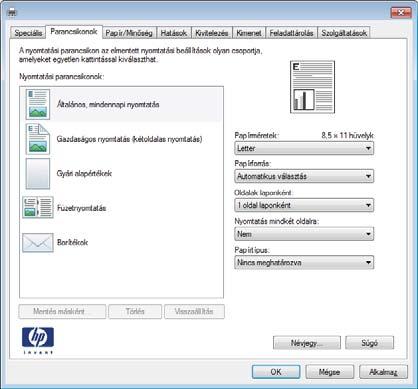The width and height of the screenshot is (418, 389).
Task: Open the Kivitelezés tab
Action: 212,33
